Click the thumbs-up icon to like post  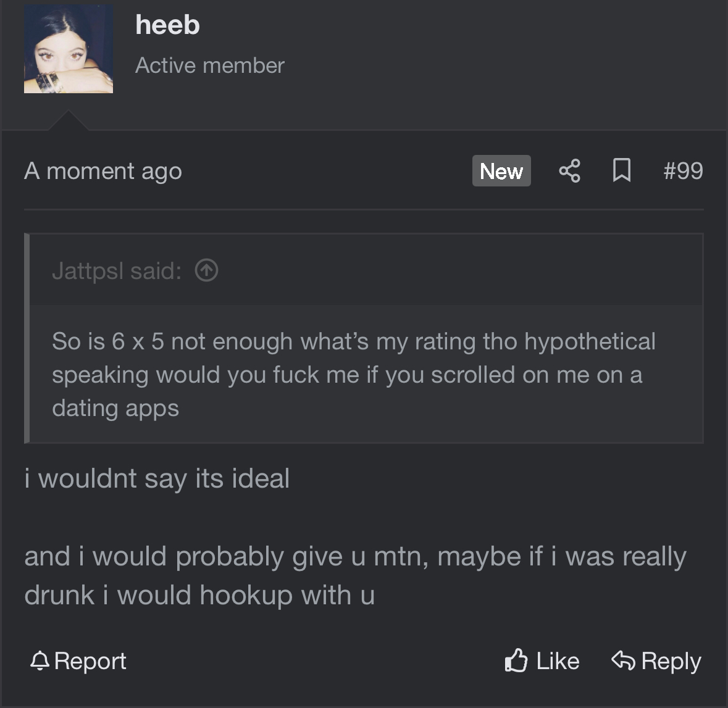coord(516,660)
